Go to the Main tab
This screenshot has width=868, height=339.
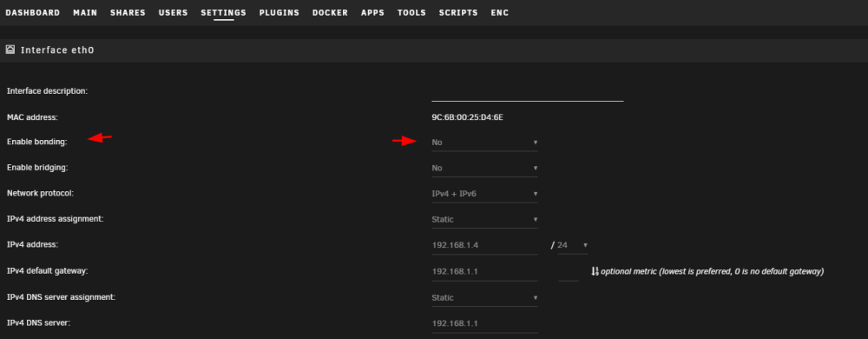pos(85,13)
